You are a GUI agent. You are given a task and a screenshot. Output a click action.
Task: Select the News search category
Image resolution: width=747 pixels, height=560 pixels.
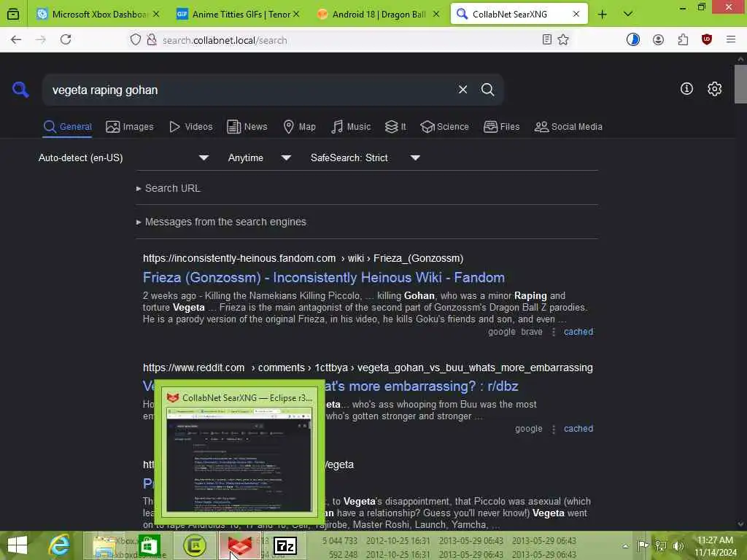click(x=247, y=127)
